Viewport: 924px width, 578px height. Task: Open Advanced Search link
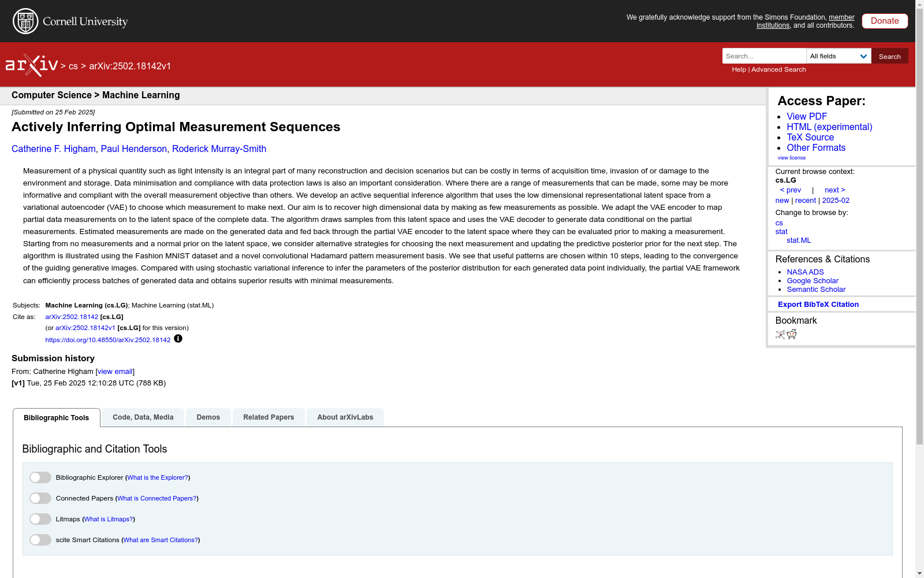pyautogui.click(x=778, y=69)
